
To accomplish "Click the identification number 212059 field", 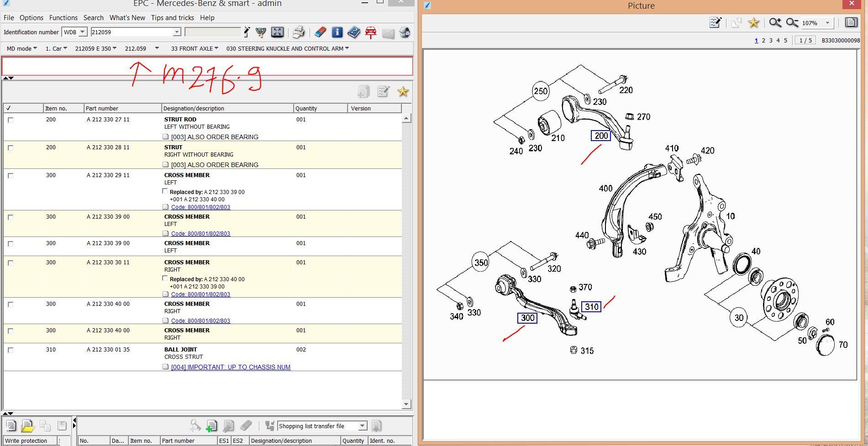I will (132, 32).
